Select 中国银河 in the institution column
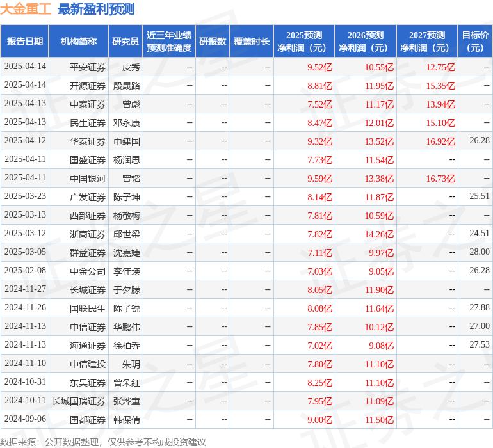 88,178
